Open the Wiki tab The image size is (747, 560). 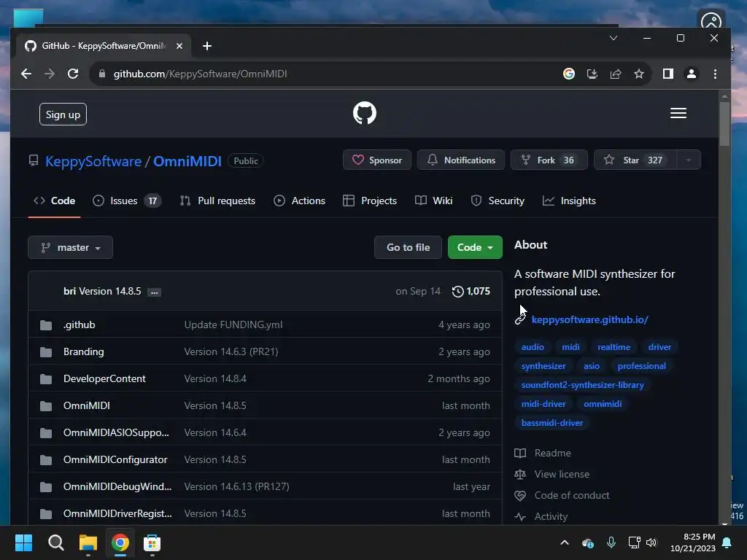click(433, 201)
